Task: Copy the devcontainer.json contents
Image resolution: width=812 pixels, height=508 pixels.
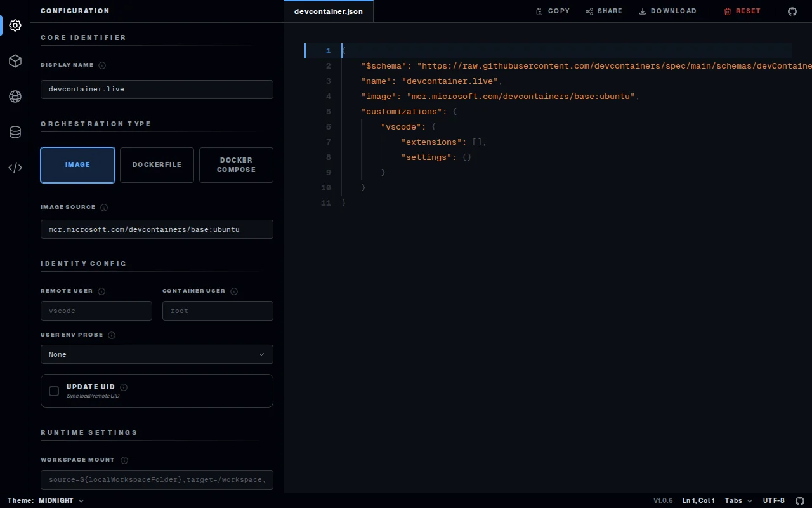Action: coord(553,11)
